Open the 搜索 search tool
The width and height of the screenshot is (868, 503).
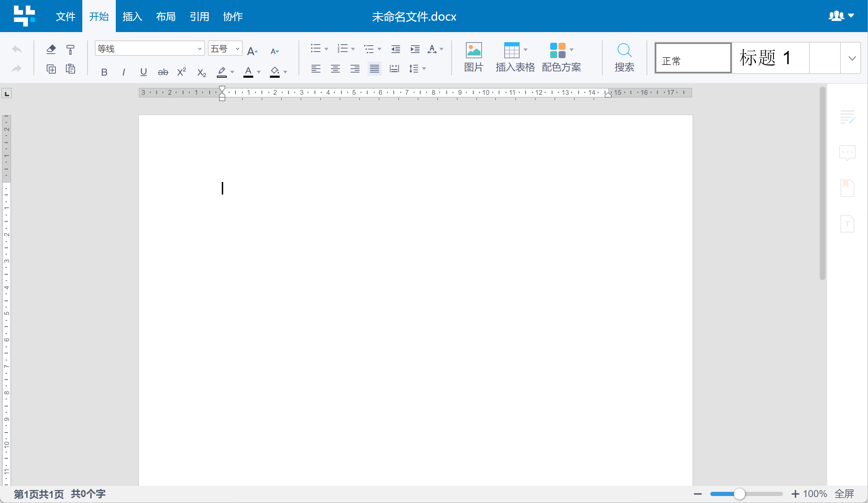click(x=624, y=57)
